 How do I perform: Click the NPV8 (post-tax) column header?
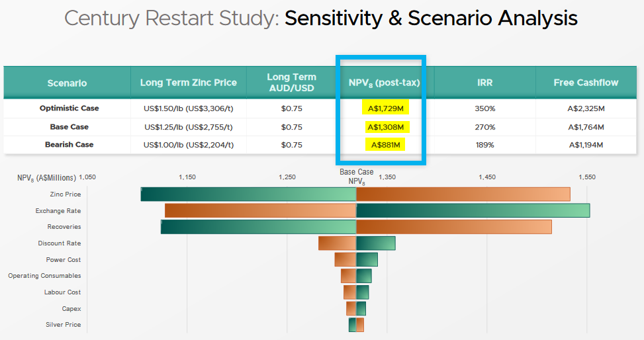pos(384,83)
